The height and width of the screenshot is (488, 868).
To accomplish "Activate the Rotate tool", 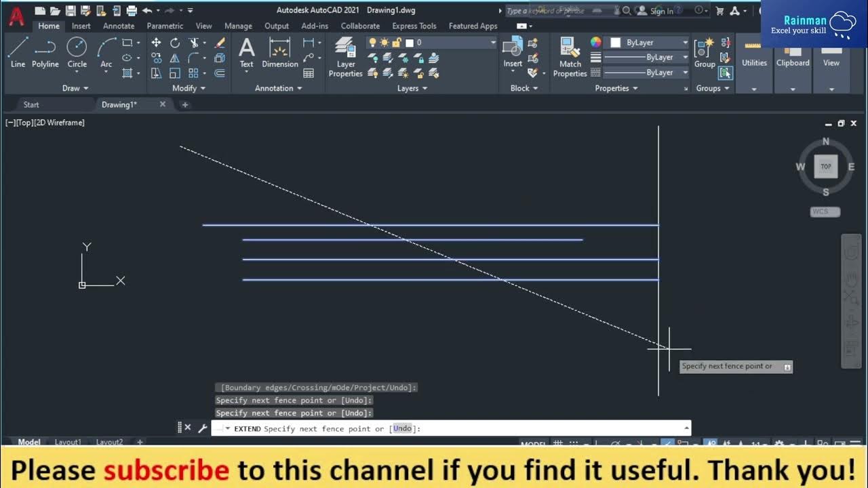I will pyautogui.click(x=175, y=43).
